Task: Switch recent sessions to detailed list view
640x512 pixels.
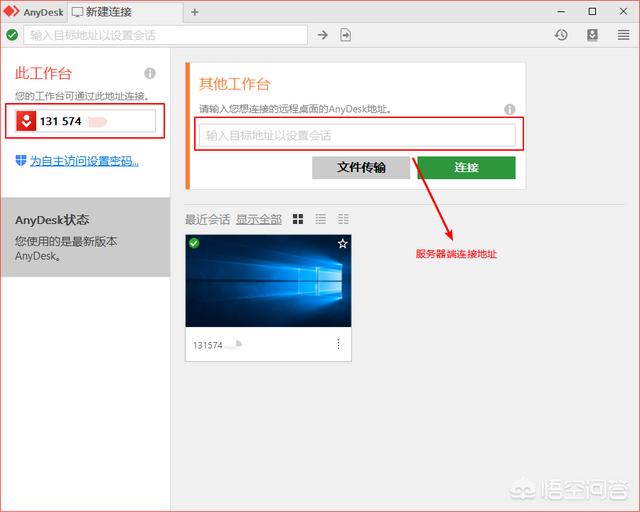Action: click(x=343, y=219)
